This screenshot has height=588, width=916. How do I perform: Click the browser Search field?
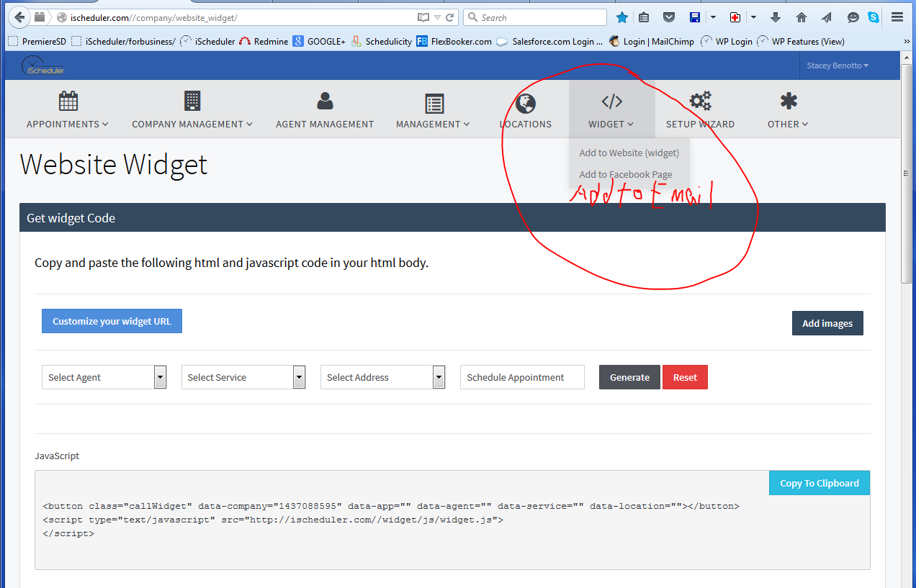535,17
